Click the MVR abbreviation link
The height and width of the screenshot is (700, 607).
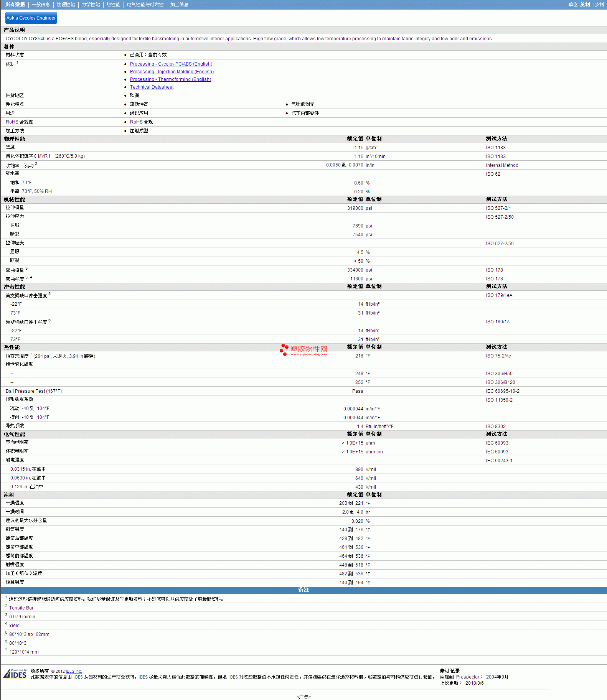[43, 156]
